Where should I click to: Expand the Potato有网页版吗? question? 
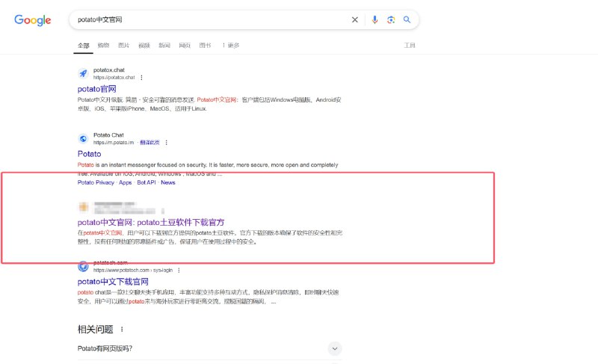pyautogui.click(x=335, y=348)
